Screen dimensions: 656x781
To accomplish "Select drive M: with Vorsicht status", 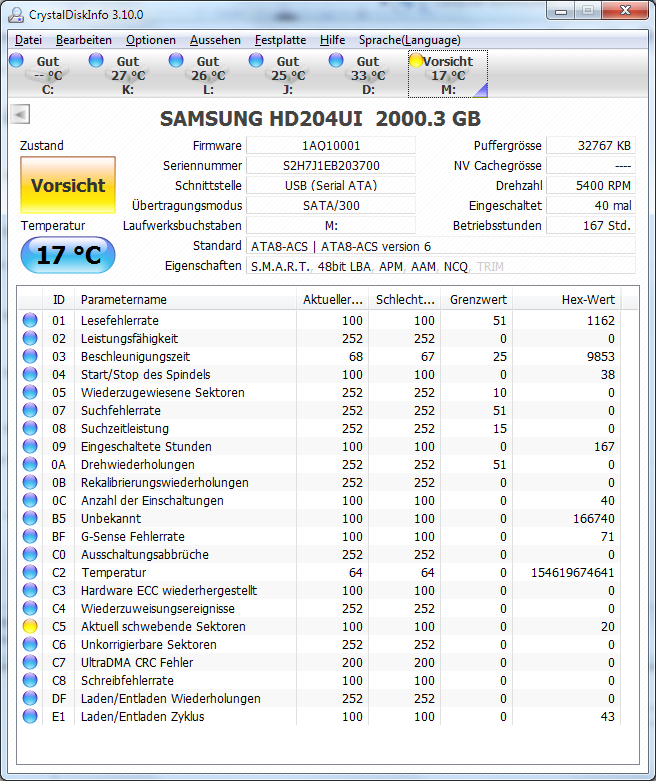I will [448, 74].
